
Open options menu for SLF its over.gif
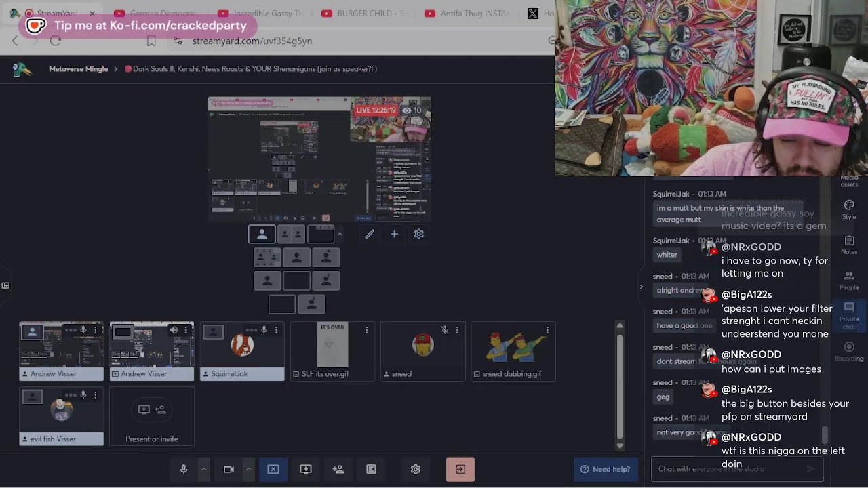[366, 330]
